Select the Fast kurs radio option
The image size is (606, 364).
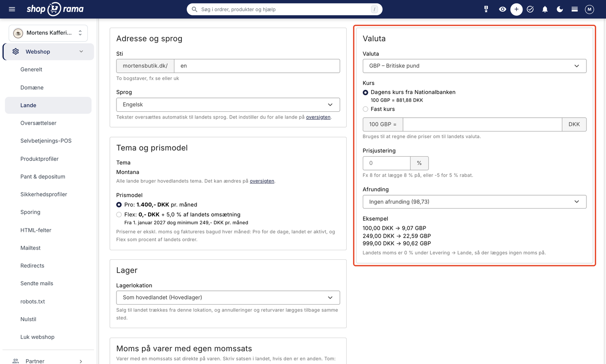point(365,109)
